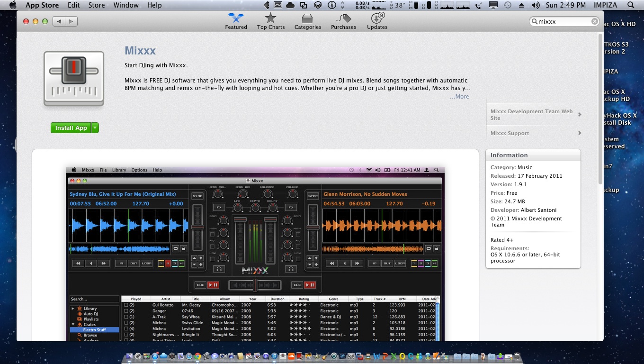The width and height of the screenshot is (644, 364).
Task: Click the display monitor icon in menu bar
Action: (493, 5)
